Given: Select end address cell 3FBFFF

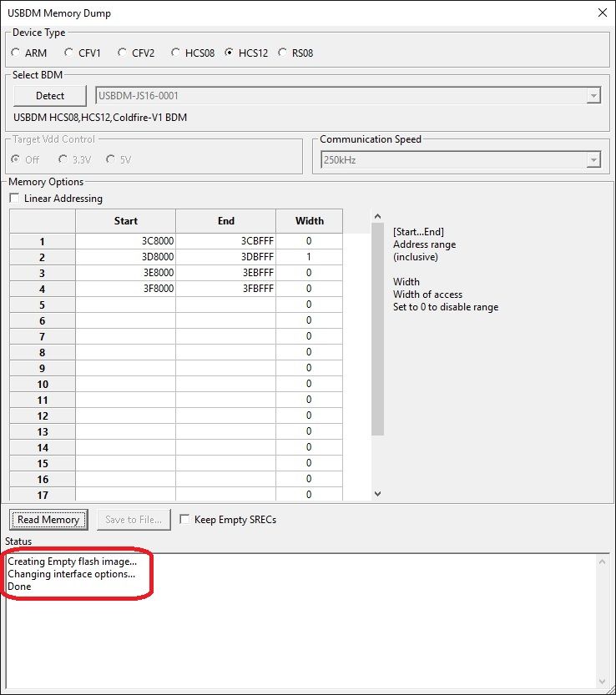Looking at the screenshot, I should [225, 289].
